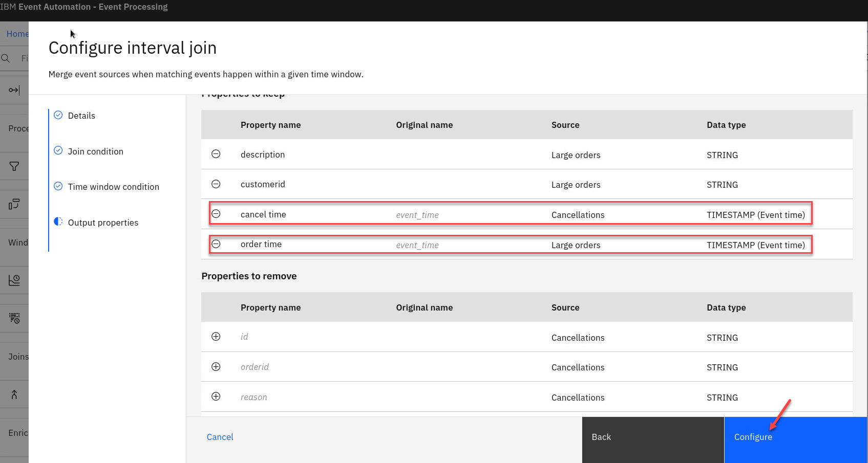Click minus icon beside cancel time
Screen dimensions: 868x463
(x=216, y=214)
